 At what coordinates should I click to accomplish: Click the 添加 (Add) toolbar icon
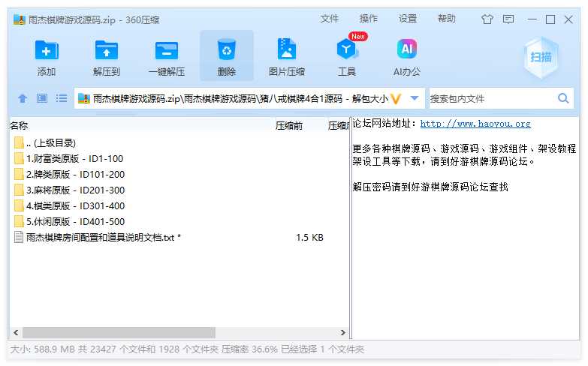click(47, 50)
